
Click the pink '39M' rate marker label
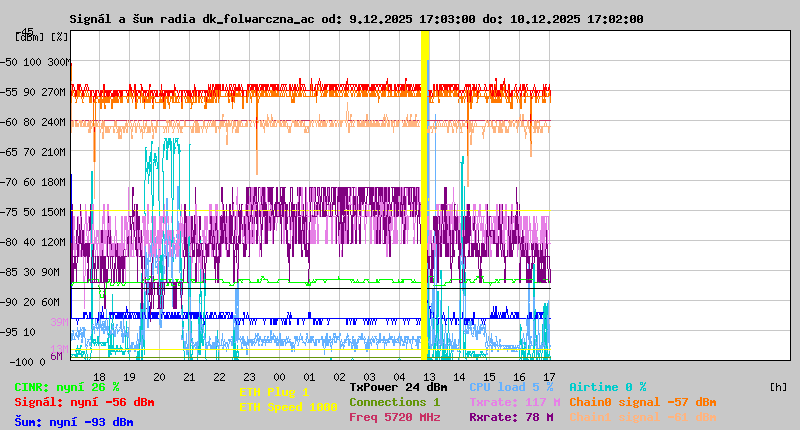tap(59, 322)
